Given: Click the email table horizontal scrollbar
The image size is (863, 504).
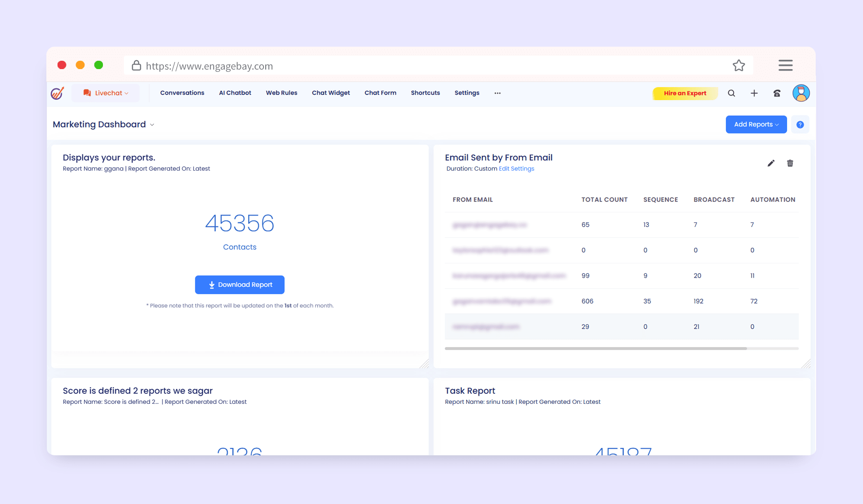Looking at the screenshot, I should click(x=595, y=348).
